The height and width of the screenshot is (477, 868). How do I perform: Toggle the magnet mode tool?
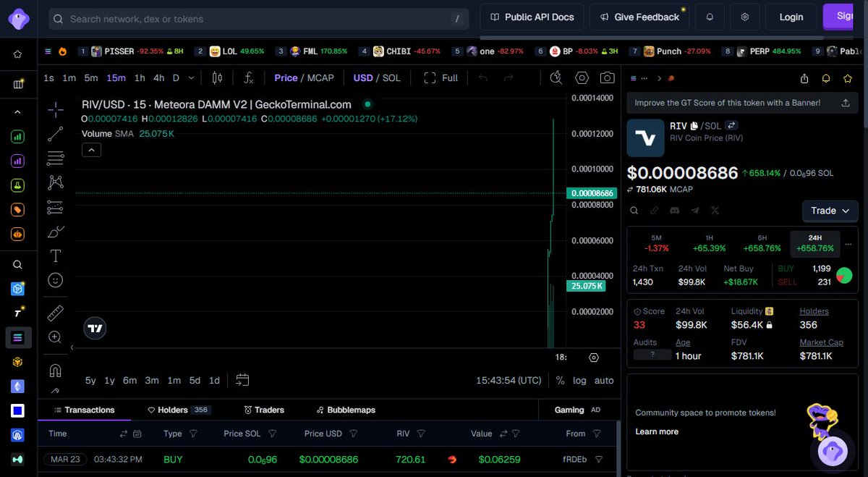tap(56, 371)
